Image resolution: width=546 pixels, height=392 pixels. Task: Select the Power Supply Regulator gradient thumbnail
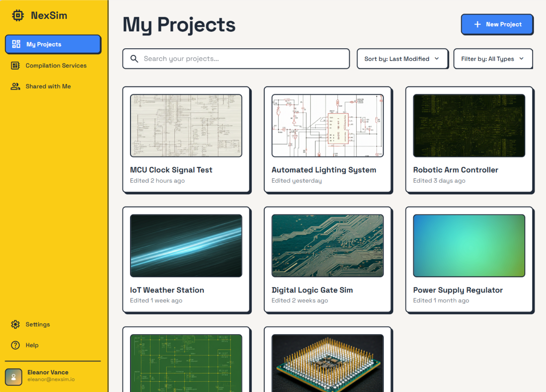coord(469,245)
